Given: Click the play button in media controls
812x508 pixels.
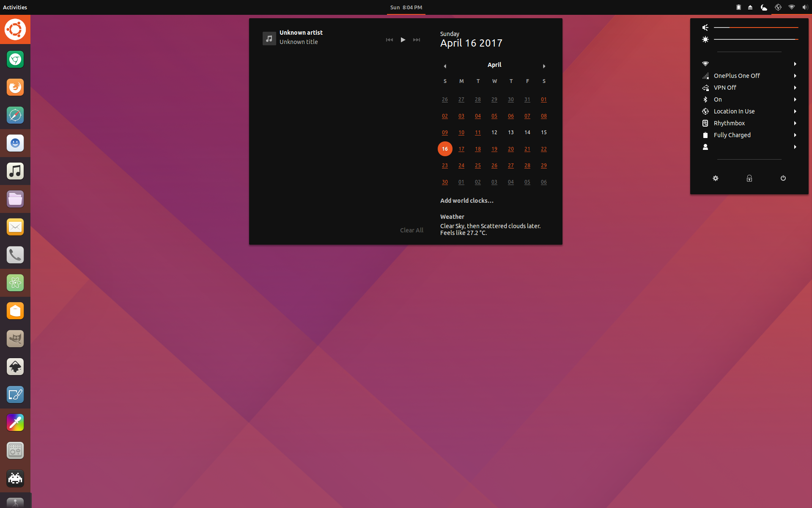Looking at the screenshot, I should (x=403, y=40).
